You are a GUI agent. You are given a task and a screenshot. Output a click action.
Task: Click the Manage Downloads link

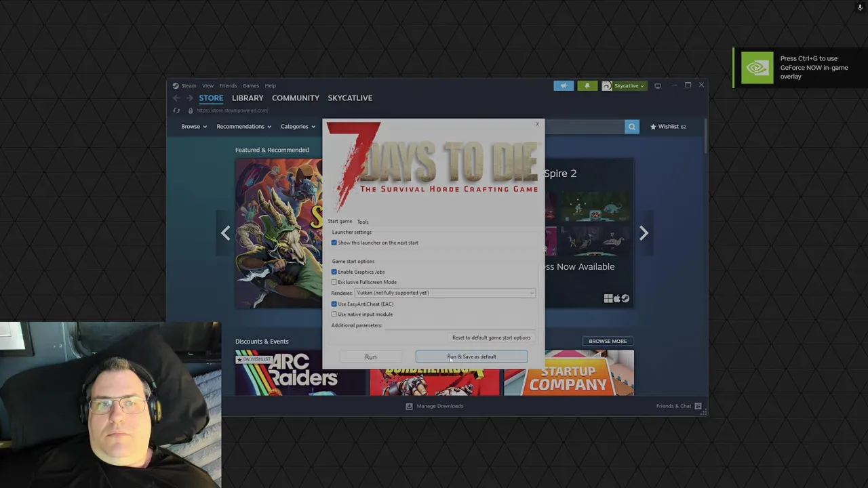(440, 406)
